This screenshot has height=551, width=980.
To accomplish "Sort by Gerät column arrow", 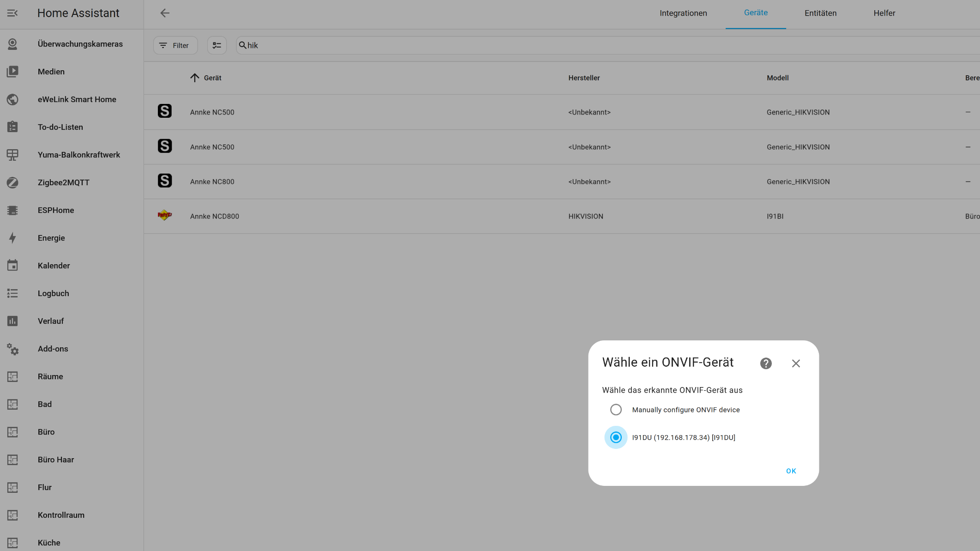I will point(195,78).
